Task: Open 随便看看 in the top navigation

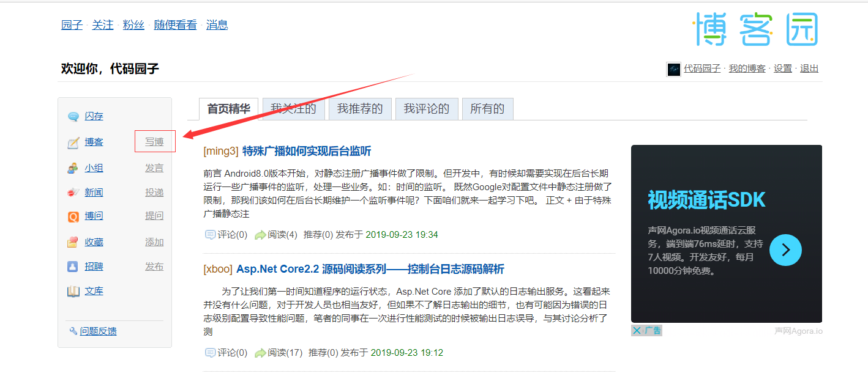Action: [x=176, y=25]
